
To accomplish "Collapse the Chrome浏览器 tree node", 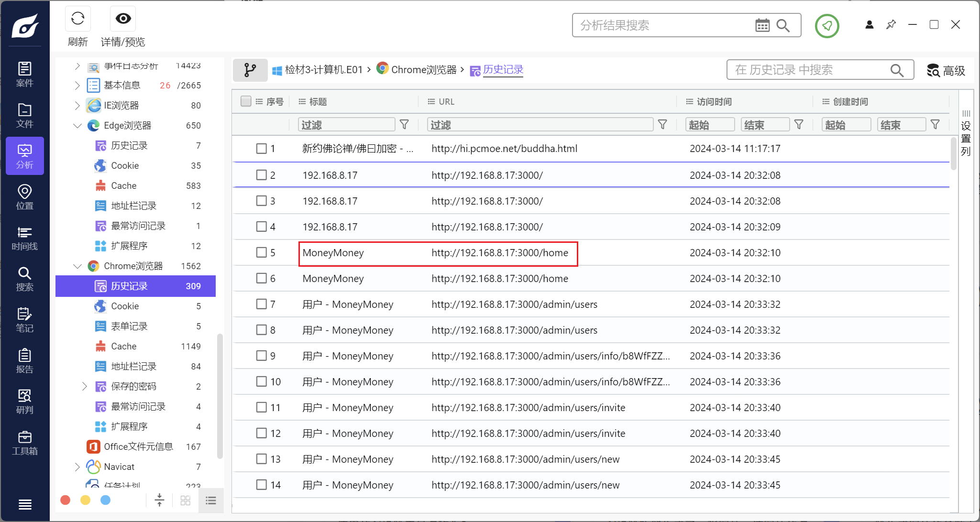I will coord(77,266).
